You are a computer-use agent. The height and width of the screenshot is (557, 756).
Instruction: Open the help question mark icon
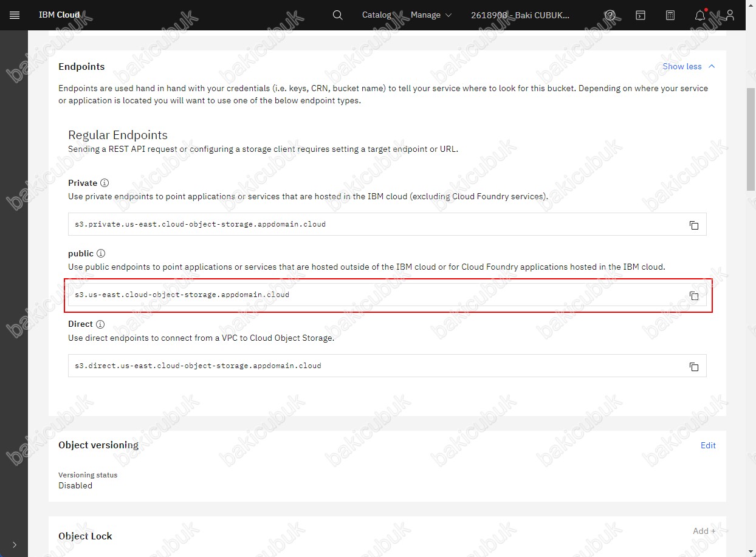click(610, 15)
